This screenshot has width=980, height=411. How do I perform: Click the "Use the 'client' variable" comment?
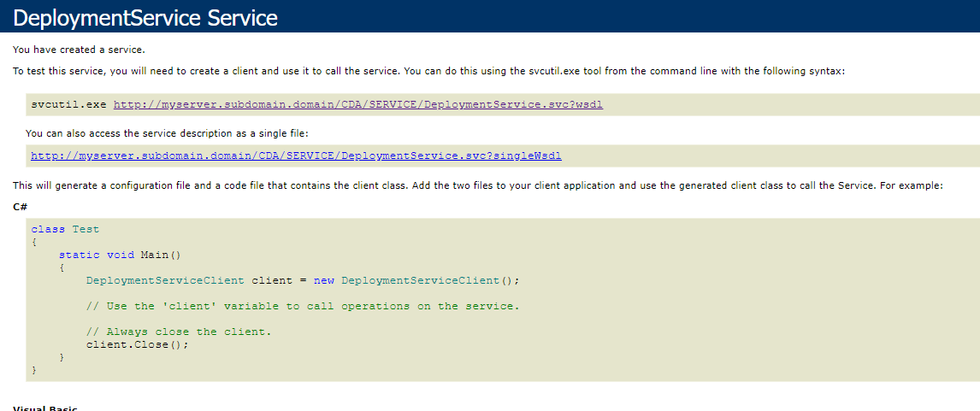pyautogui.click(x=302, y=306)
